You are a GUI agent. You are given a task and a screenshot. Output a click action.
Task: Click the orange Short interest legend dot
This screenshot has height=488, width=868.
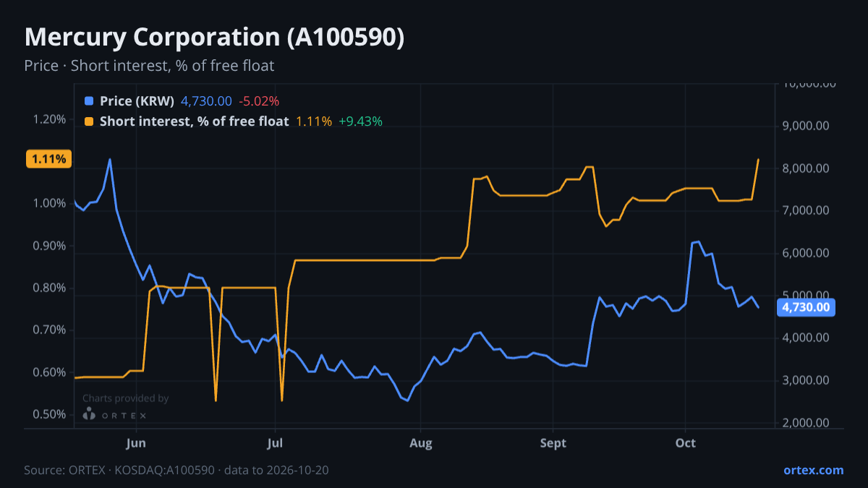(89, 121)
